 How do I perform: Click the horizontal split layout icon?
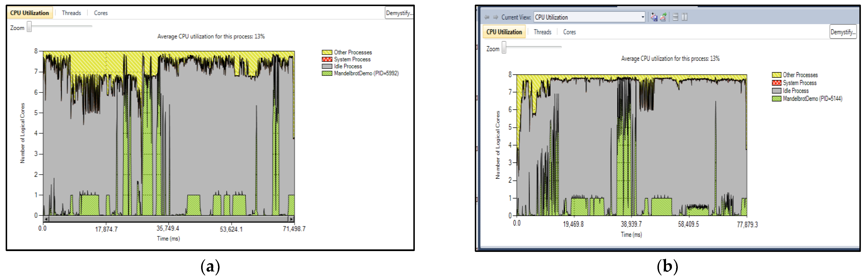coord(675,17)
